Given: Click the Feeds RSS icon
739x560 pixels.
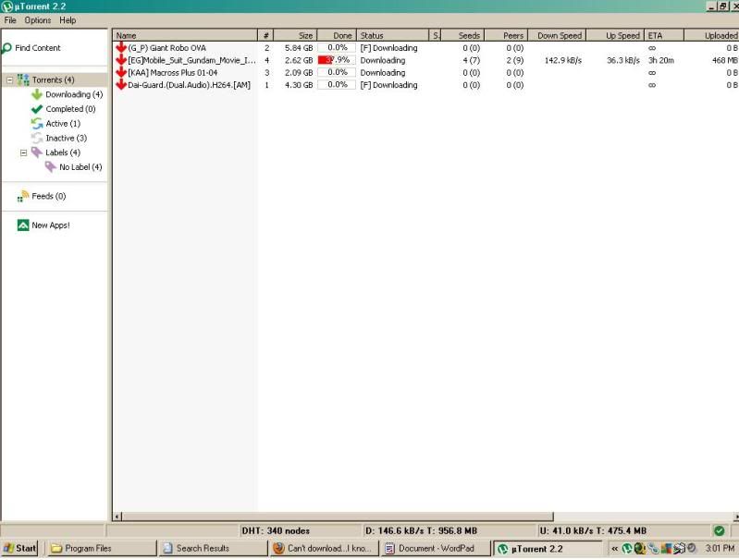Looking at the screenshot, I should pos(22,196).
